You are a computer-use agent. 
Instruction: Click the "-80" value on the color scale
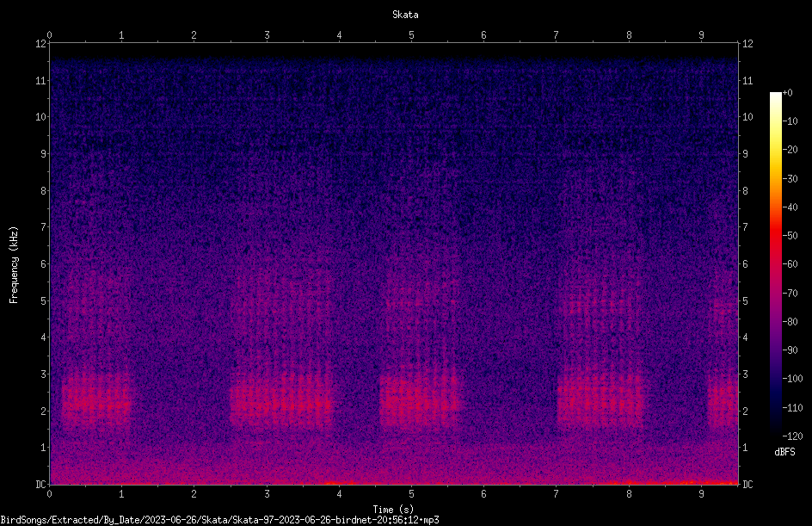pyautogui.click(x=790, y=321)
